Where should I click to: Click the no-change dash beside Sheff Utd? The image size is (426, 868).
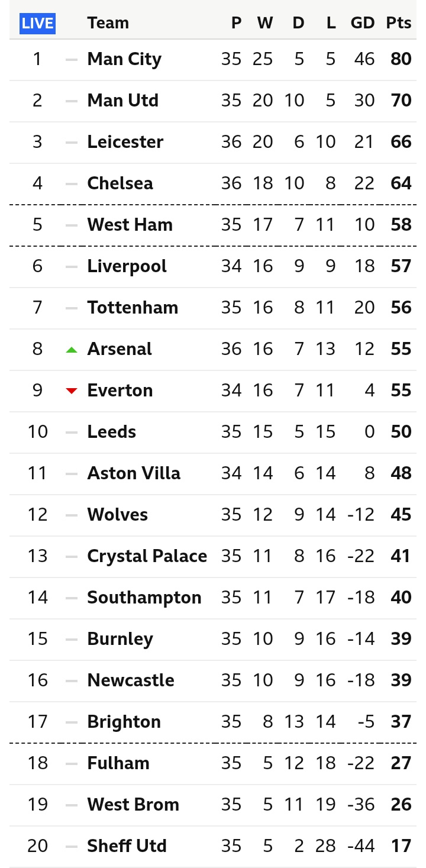point(72,847)
